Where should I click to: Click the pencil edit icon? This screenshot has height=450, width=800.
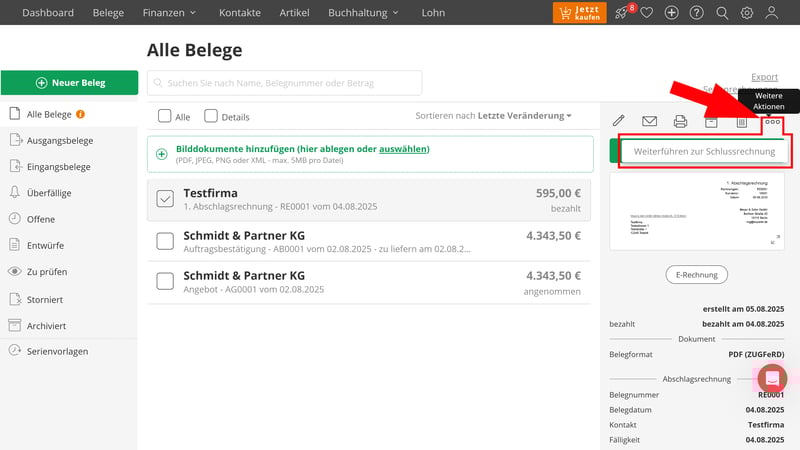(x=619, y=122)
